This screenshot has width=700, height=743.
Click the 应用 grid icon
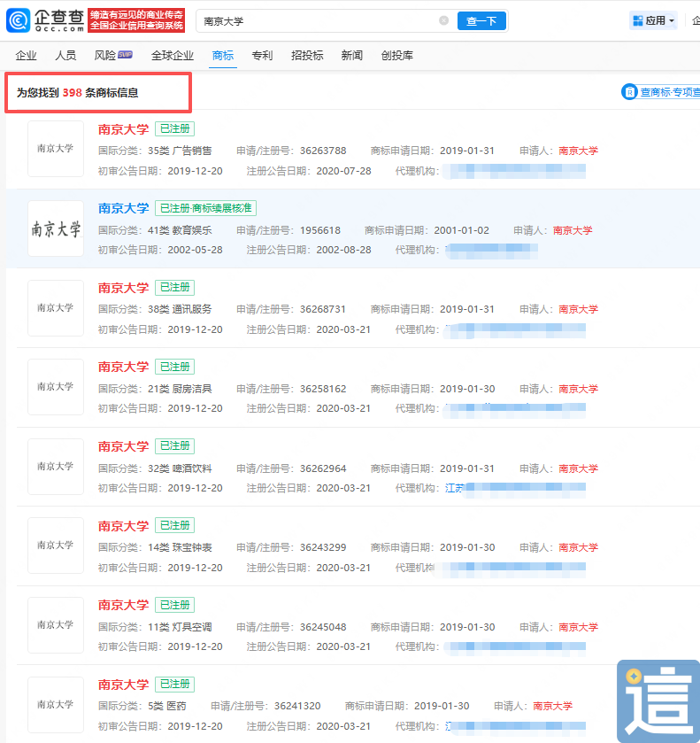pos(638,20)
